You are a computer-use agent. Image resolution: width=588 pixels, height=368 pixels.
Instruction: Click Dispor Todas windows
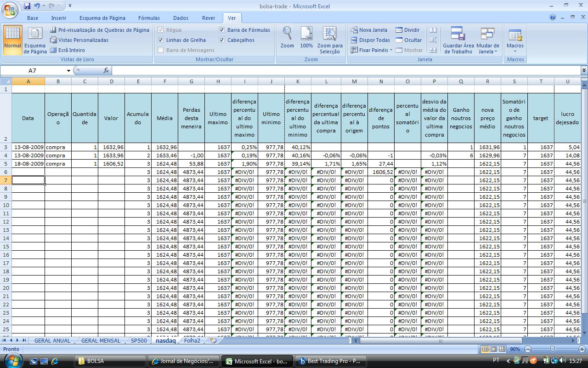pos(370,40)
